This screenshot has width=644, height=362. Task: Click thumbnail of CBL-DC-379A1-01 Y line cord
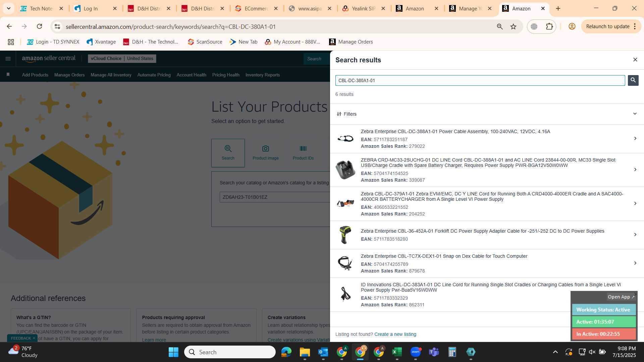pyautogui.click(x=345, y=203)
